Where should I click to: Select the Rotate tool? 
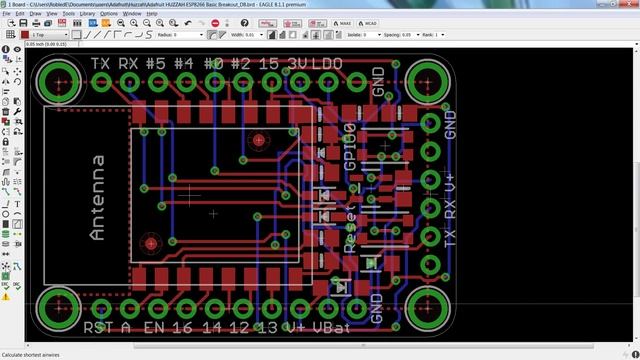click(17, 81)
